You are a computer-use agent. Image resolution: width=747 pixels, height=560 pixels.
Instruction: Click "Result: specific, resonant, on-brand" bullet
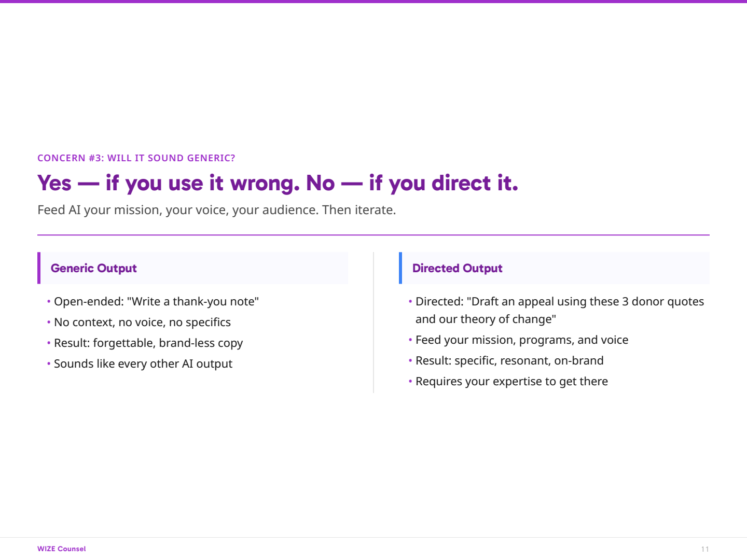coord(509,361)
